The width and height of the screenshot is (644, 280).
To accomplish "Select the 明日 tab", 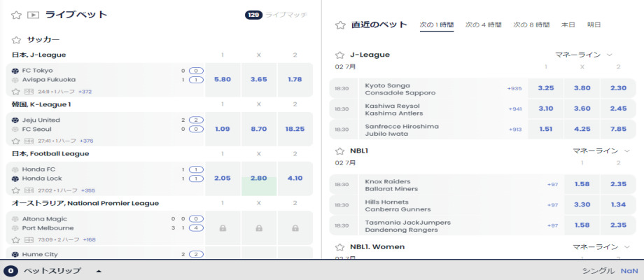I will point(594,25).
